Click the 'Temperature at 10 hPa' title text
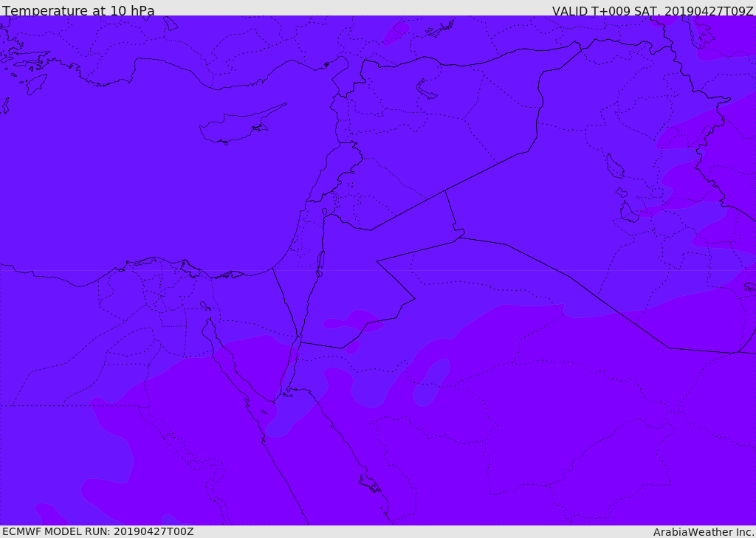The image size is (756, 538). (78, 10)
